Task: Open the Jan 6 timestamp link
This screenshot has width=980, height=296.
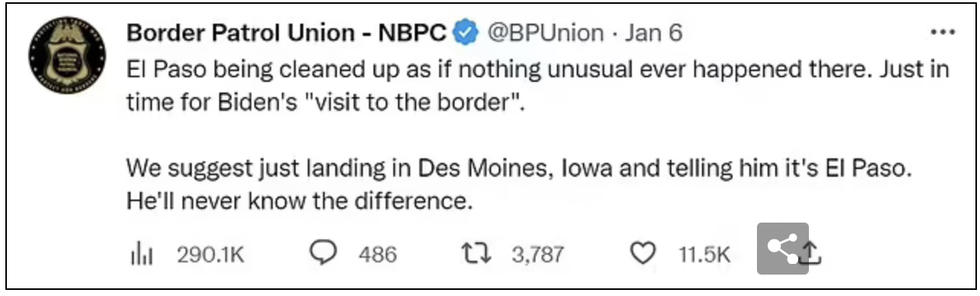Action: pos(654,33)
